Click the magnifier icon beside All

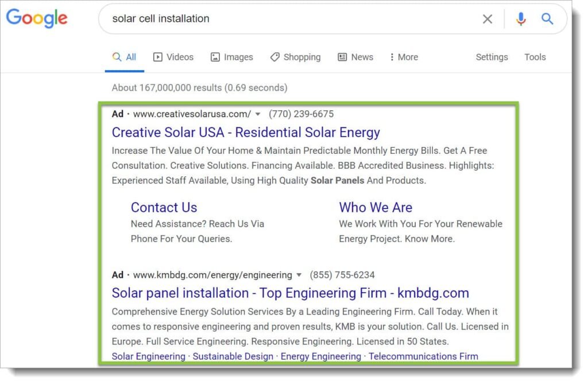tap(117, 57)
